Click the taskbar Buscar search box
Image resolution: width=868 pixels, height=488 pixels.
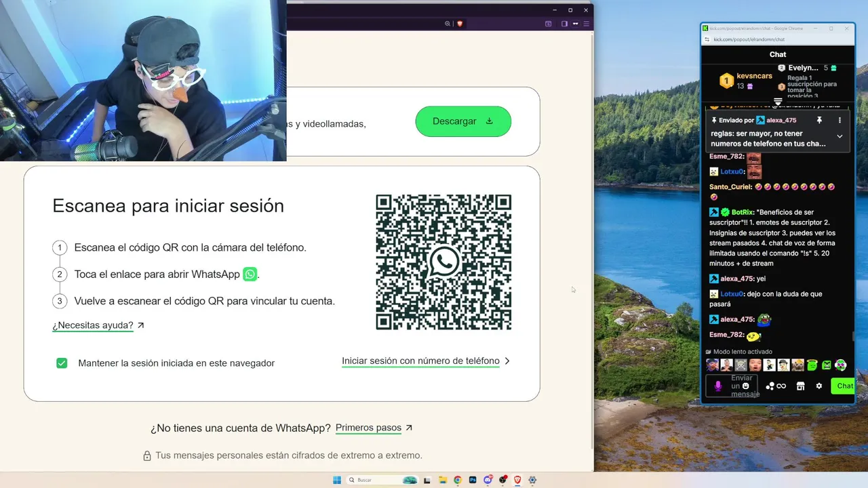382,480
